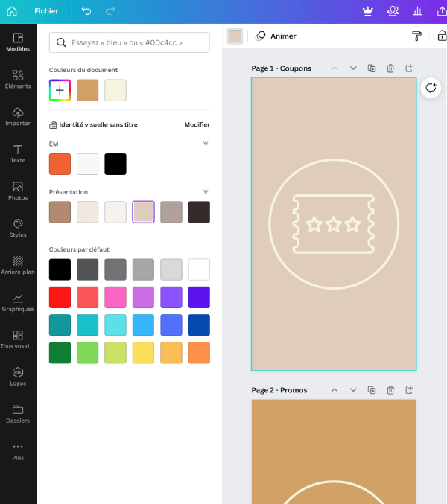Viewport: 447px width, 504px height.
Task: Pick the red default color swatch
Action: [x=60, y=297]
